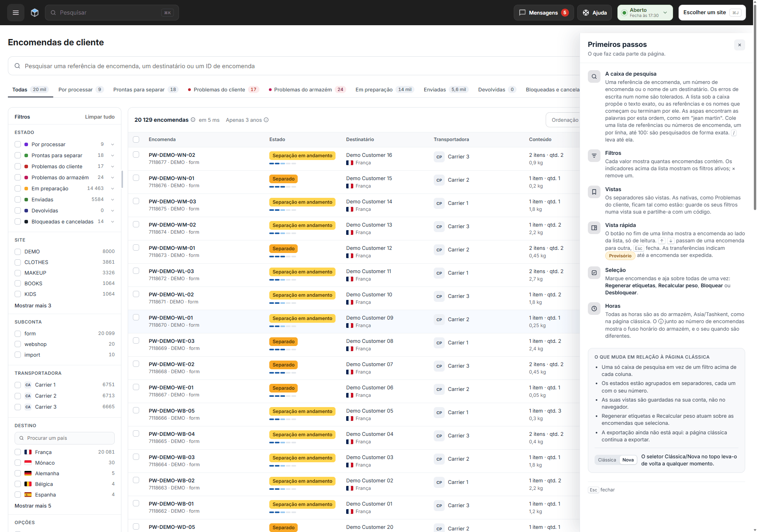
Task: Expand the Prontas para separar estado chevron
Action: (x=112, y=156)
